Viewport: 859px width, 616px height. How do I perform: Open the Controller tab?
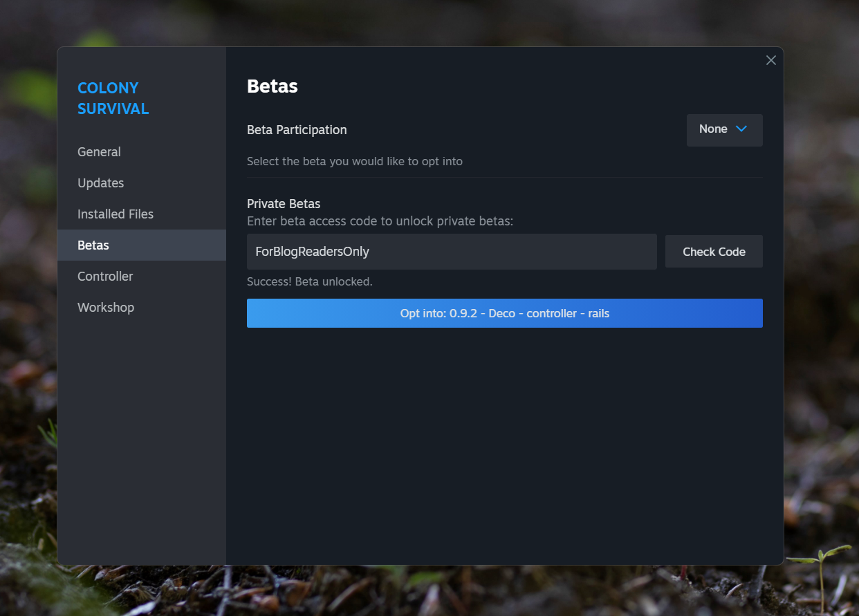pyautogui.click(x=141, y=277)
